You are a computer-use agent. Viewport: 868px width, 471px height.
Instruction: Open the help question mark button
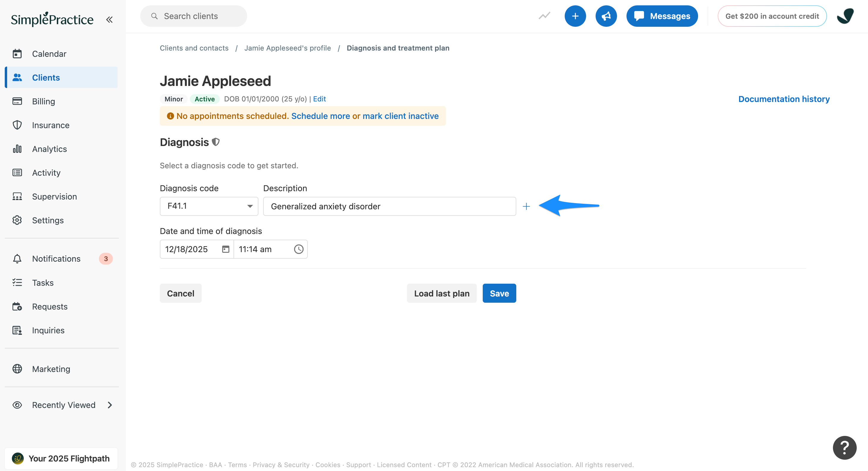[845, 448]
